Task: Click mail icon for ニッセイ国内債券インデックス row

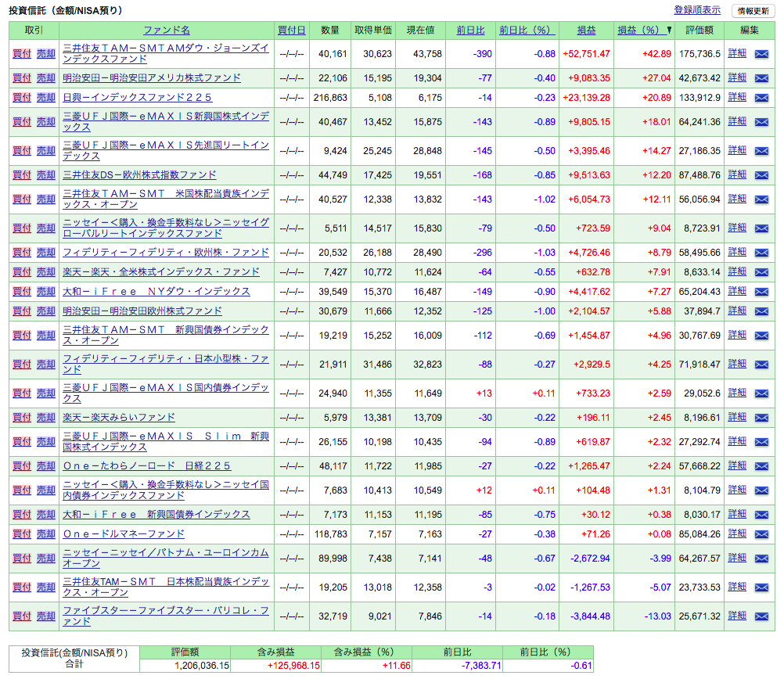Action: click(761, 490)
